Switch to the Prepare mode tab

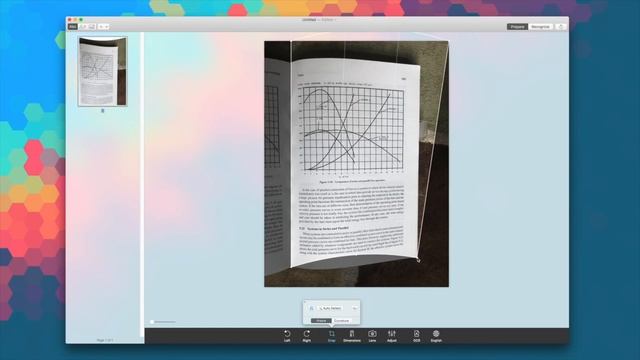[x=517, y=27]
